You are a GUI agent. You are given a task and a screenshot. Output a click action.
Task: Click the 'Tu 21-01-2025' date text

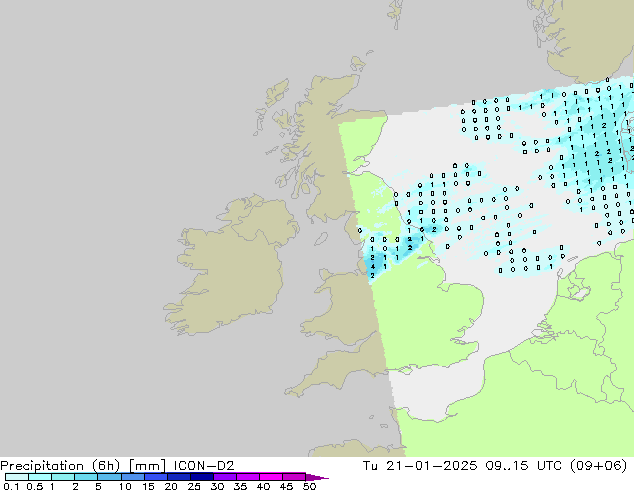click(420, 466)
